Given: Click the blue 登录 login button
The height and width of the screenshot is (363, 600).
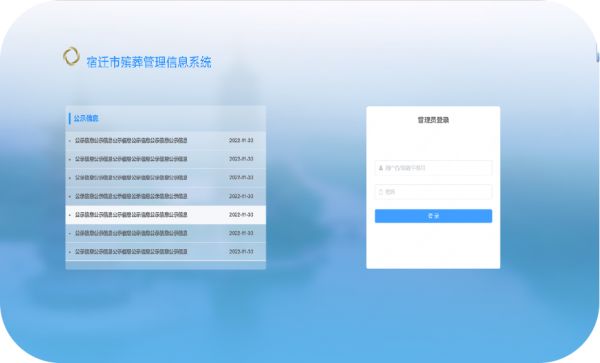Looking at the screenshot, I should pos(433,216).
